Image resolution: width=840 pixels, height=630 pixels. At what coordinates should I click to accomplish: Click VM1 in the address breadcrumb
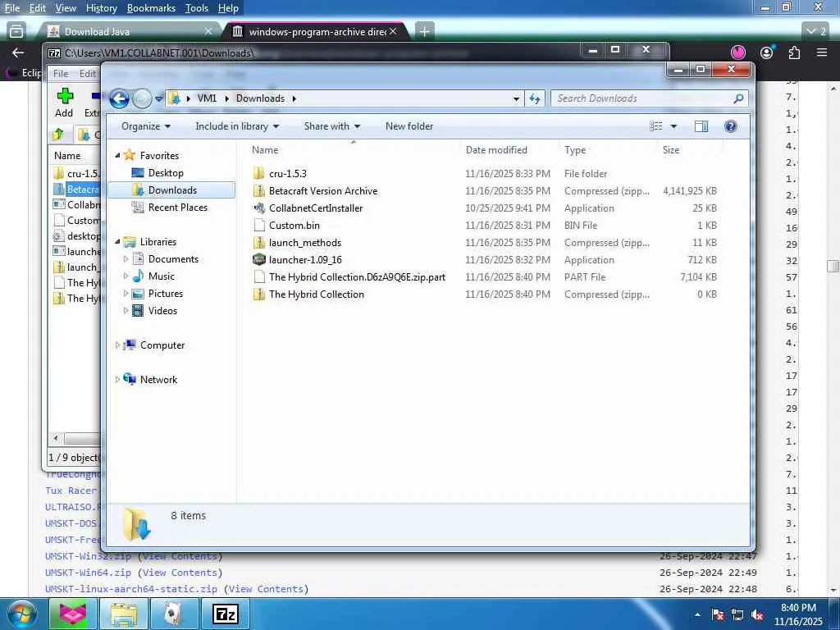point(207,98)
